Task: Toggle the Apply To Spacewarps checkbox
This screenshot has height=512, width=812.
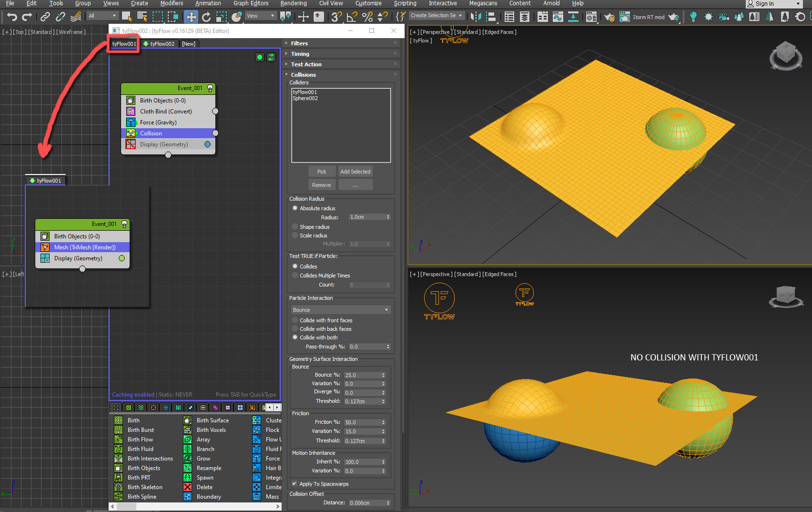Action: [x=294, y=484]
